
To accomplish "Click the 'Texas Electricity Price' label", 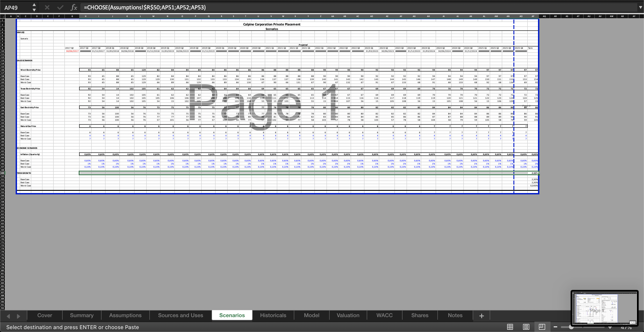I will tap(30, 89).
